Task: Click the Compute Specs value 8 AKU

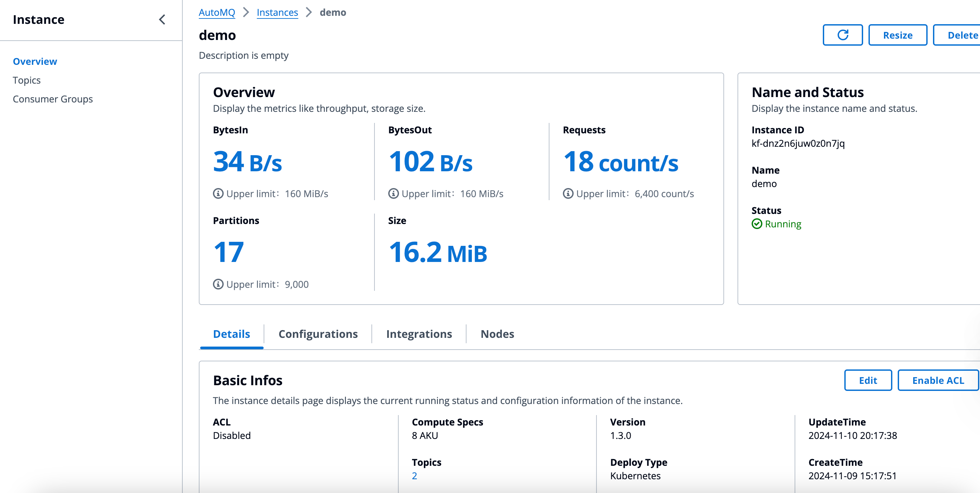Action: point(425,436)
